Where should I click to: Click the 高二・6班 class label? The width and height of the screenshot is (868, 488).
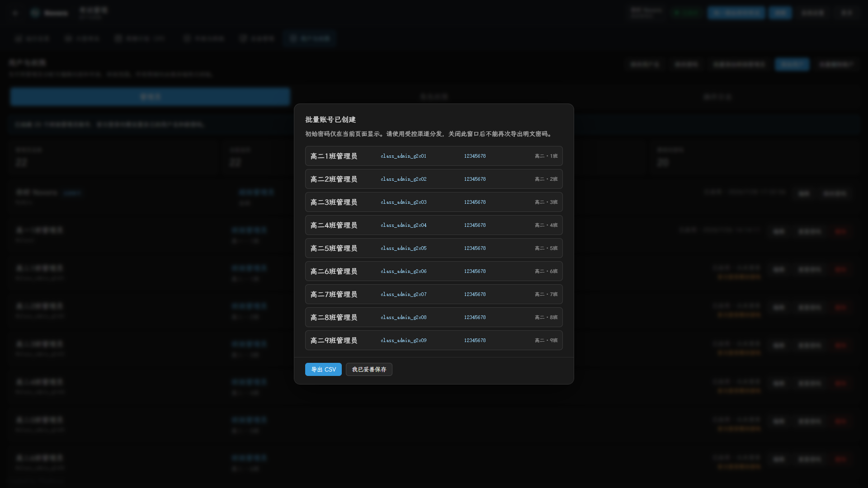(x=546, y=271)
